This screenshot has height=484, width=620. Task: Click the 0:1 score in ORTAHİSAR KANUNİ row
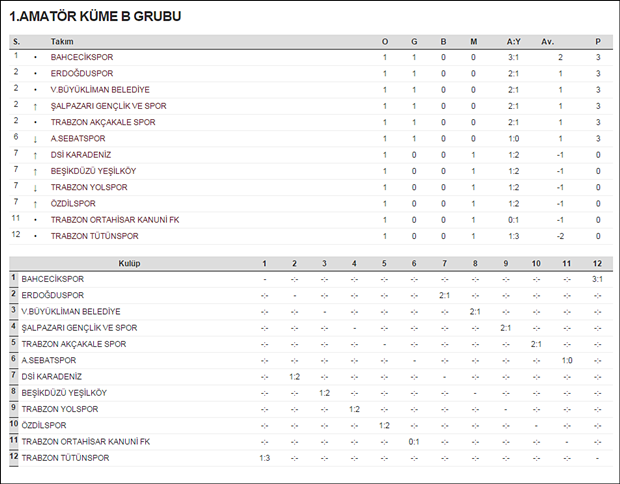coord(414,442)
